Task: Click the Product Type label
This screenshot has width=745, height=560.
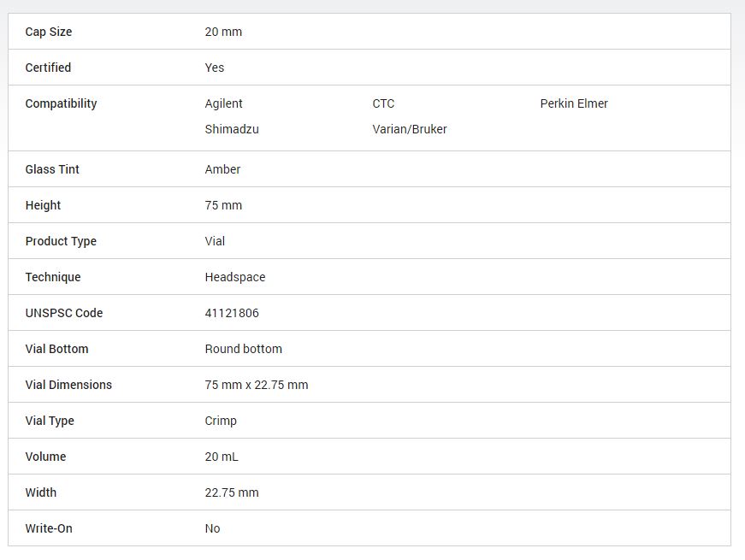Action: tap(61, 241)
